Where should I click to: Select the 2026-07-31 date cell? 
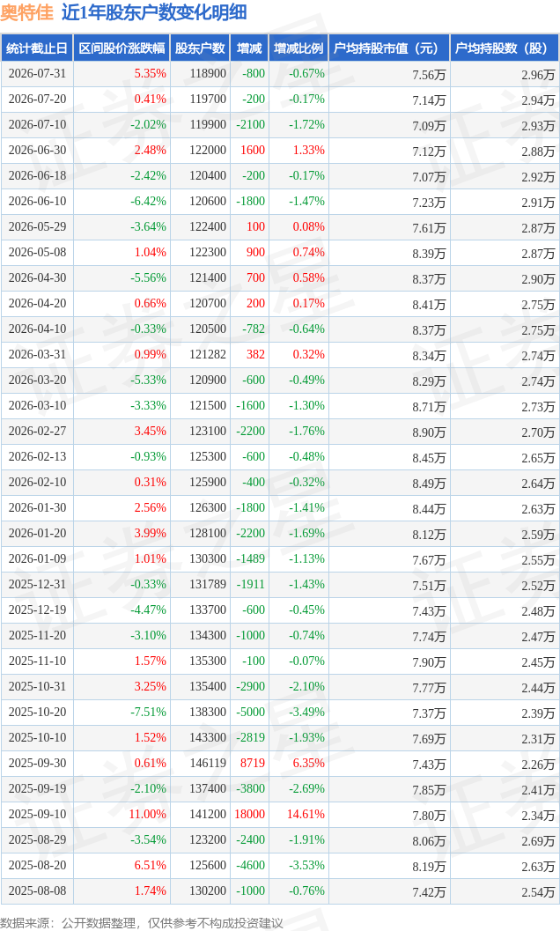pyautogui.click(x=37, y=74)
